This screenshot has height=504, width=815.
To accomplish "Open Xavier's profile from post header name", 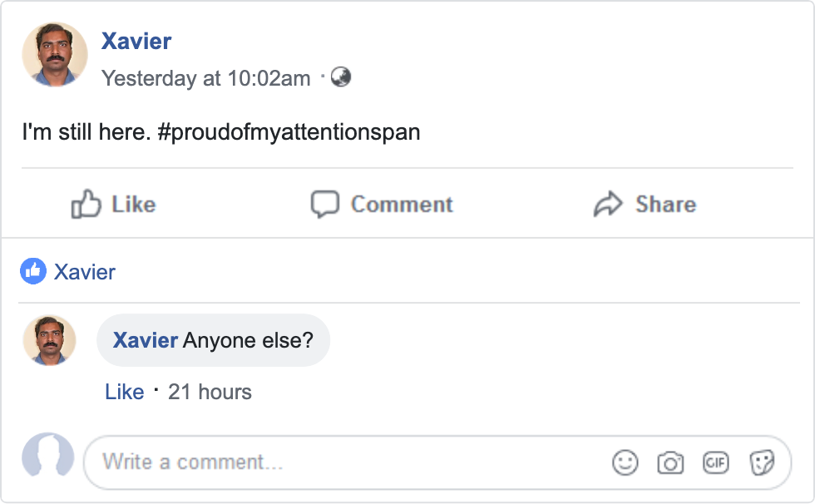I will click(x=136, y=41).
